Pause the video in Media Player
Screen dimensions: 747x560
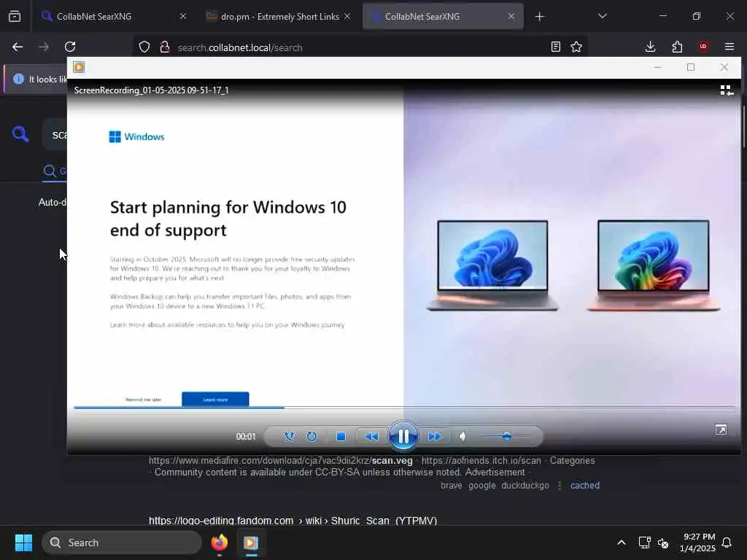click(403, 436)
